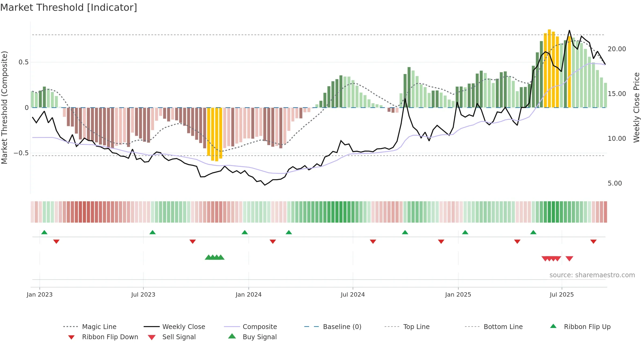644x362 pixels.
Task: Click the red Ribbon Flip Down legend triangle
Action: tap(71, 337)
